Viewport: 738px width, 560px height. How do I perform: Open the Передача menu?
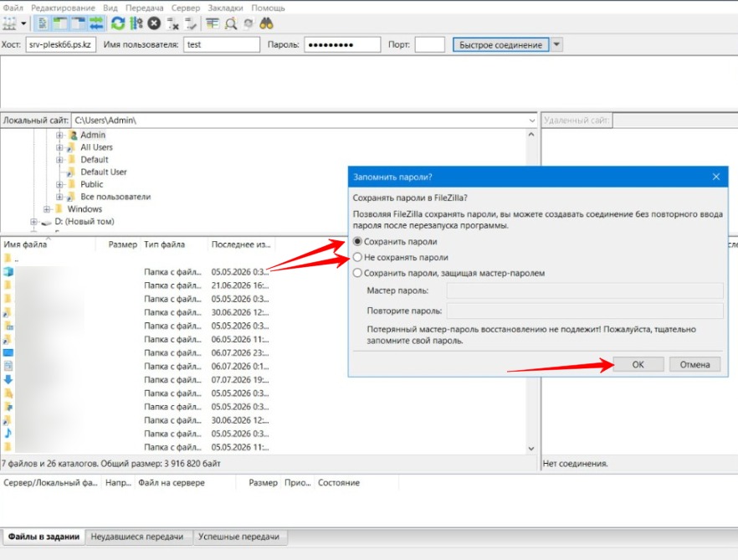[144, 8]
